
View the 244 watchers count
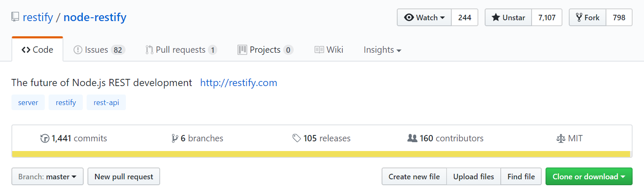[464, 18]
